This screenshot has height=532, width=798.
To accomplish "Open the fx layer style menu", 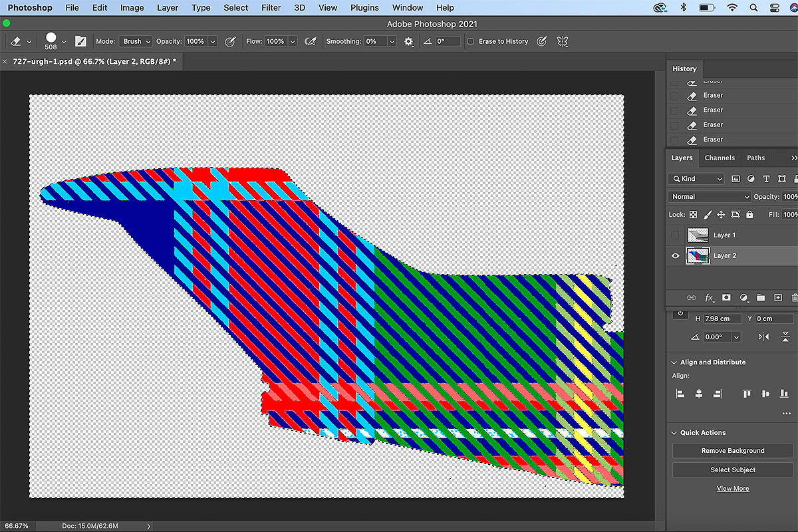I will pos(710,298).
